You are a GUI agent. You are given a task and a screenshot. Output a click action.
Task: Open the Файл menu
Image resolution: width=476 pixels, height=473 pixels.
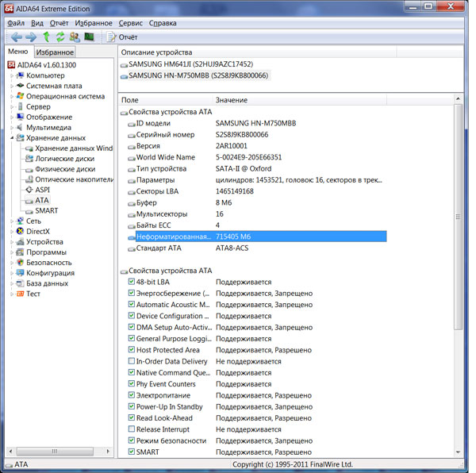click(x=16, y=23)
